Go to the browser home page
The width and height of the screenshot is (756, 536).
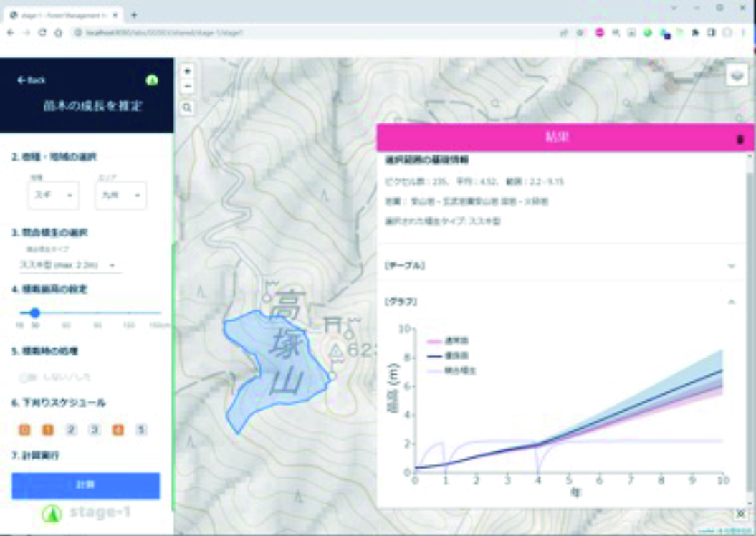tap(58, 33)
